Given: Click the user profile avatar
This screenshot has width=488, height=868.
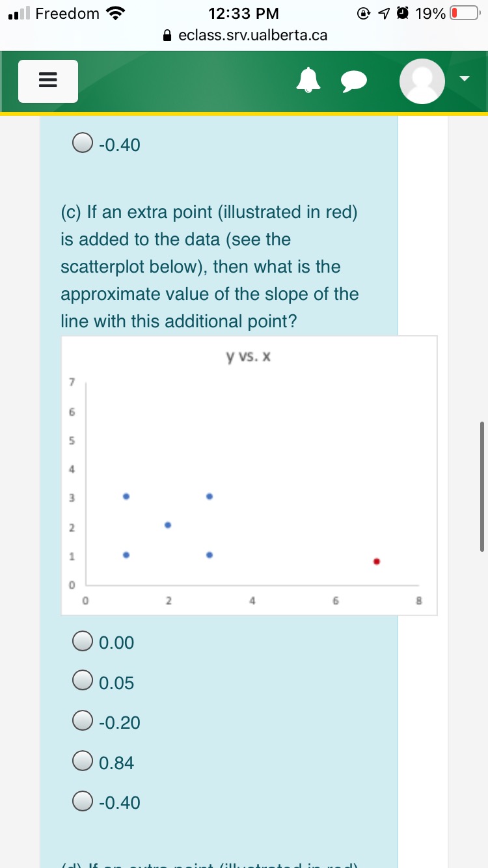Looking at the screenshot, I should click(422, 80).
